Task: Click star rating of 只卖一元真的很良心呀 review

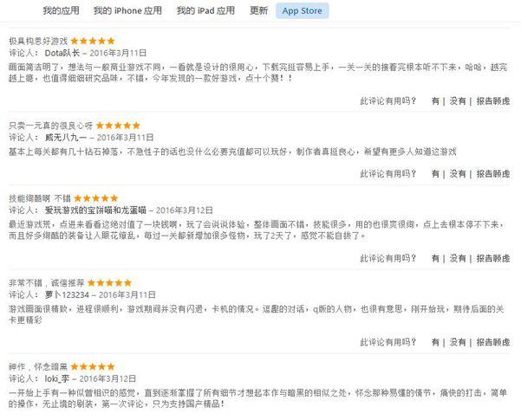Action: [x=118, y=126]
